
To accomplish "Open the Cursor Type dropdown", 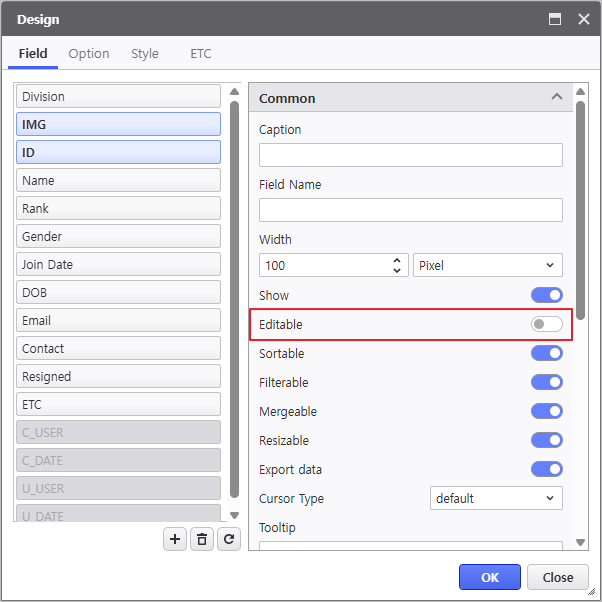I will 496,498.
